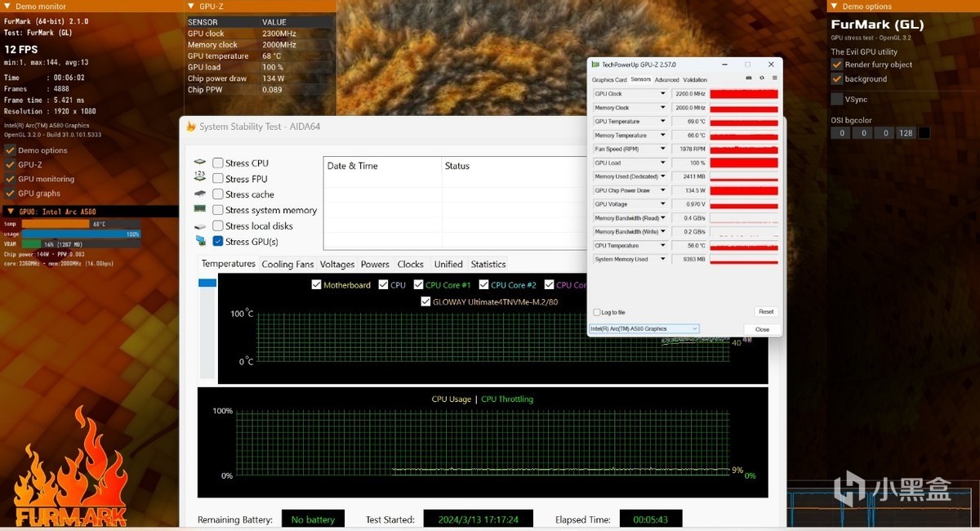Open the Powers tab in AIDA64

[x=375, y=264]
